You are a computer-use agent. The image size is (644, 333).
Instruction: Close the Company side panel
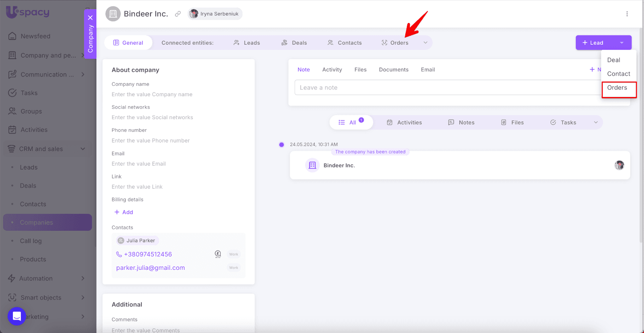tap(90, 18)
